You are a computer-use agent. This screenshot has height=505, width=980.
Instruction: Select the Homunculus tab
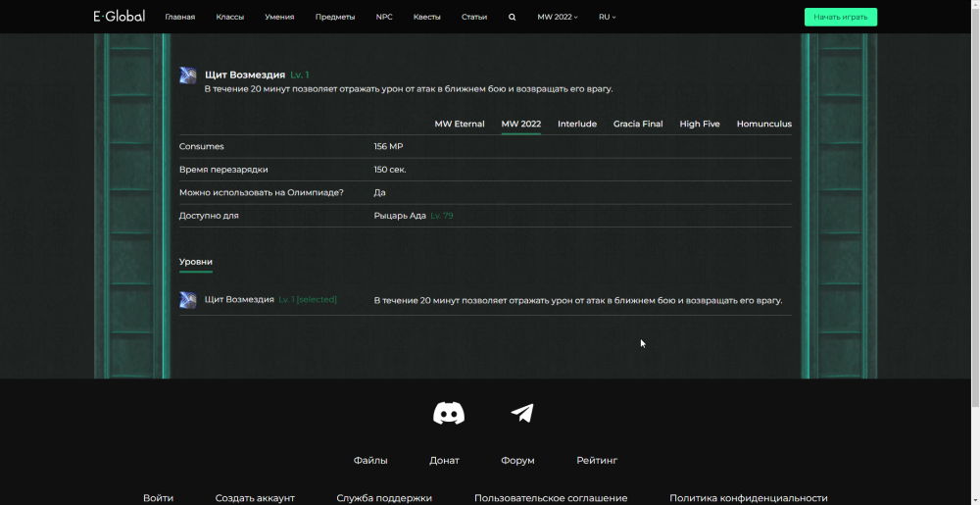(764, 125)
